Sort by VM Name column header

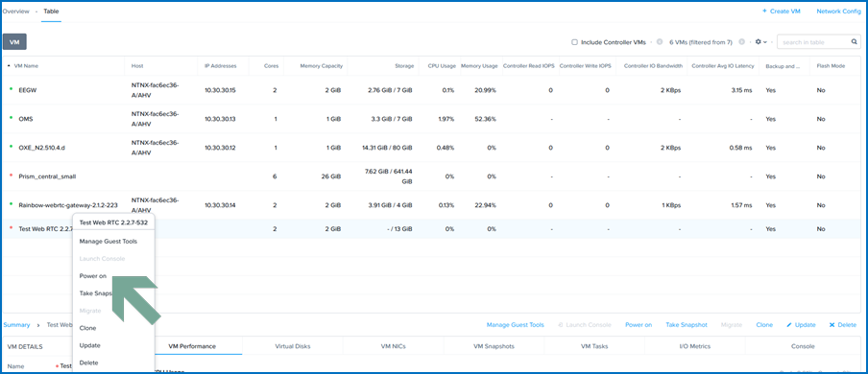[26, 66]
